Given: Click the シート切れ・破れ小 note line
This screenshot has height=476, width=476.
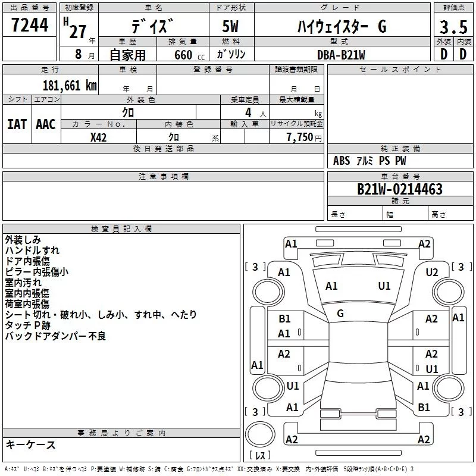Looking at the screenshot, I should [101, 315].
